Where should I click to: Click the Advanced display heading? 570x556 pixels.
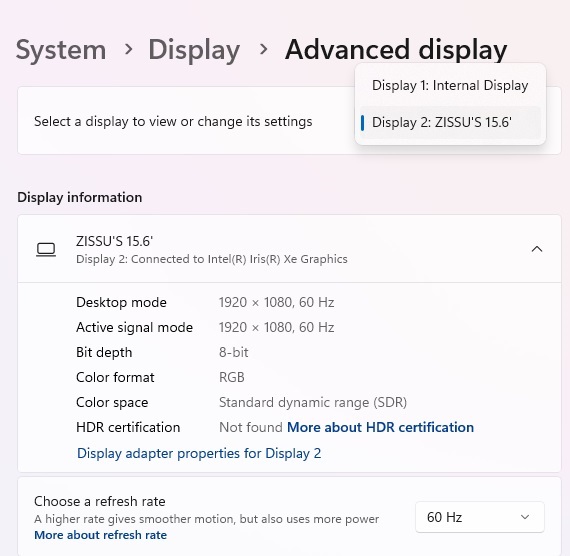[396, 50]
